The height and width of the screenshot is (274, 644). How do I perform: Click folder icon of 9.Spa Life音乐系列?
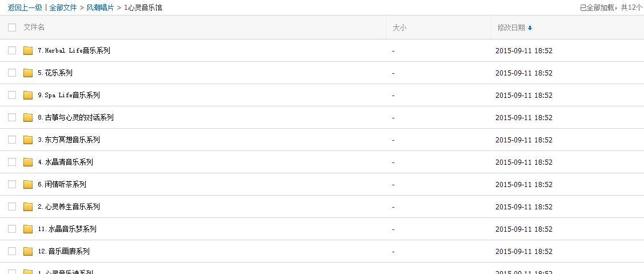coord(28,95)
